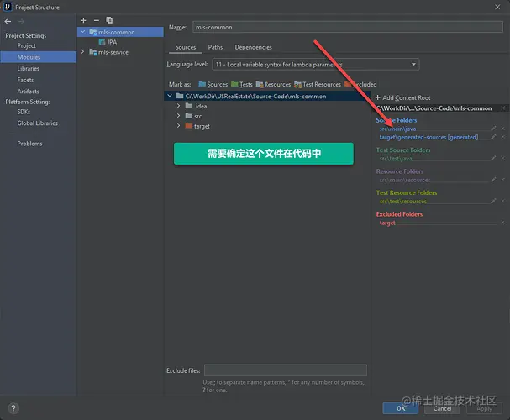Remove selected module with minus icon
The image size is (510, 420).
click(x=97, y=20)
